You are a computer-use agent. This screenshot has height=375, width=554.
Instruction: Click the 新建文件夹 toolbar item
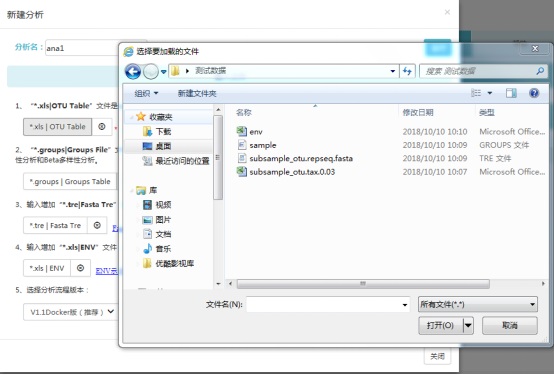pos(197,93)
